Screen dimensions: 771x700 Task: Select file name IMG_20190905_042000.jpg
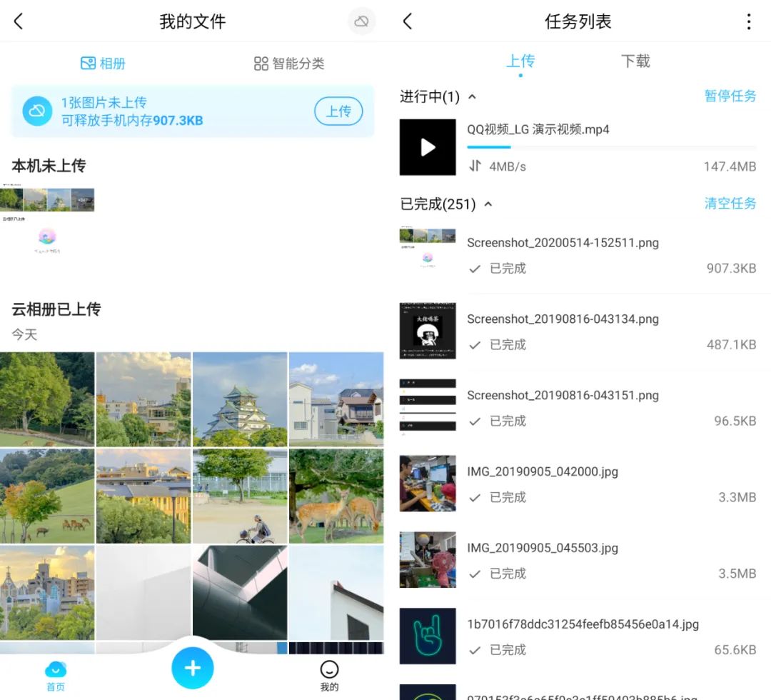[543, 471]
